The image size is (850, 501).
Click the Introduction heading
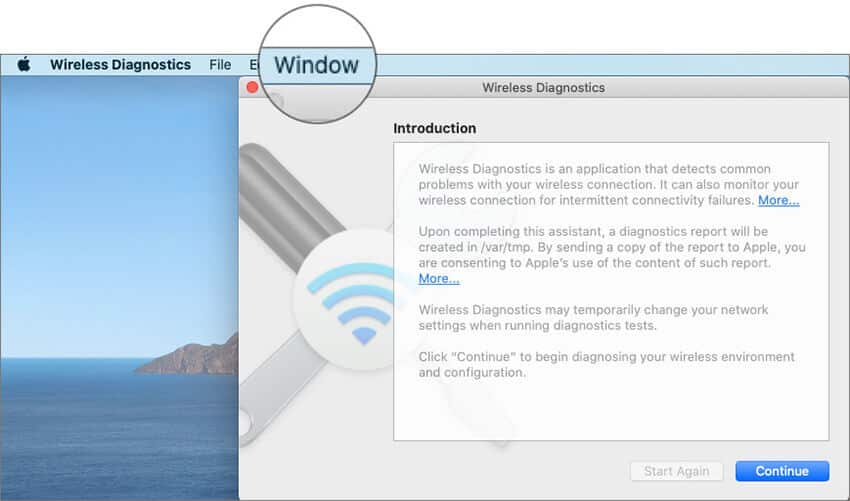tap(435, 129)
